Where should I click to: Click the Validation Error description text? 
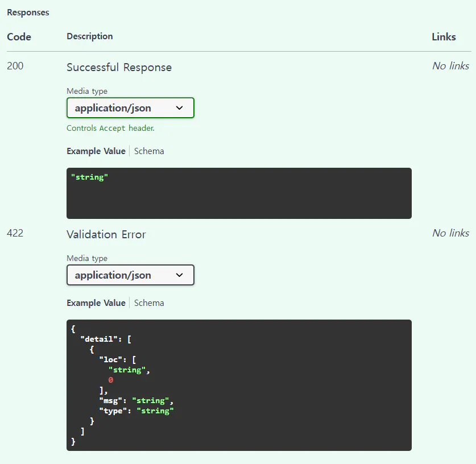tap(106, 234)
